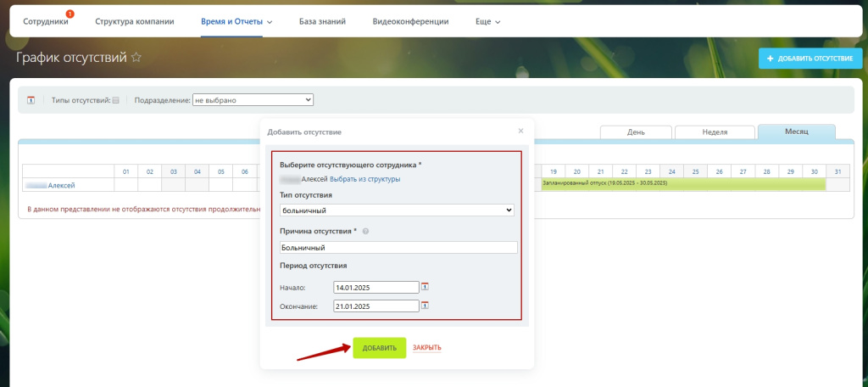Star the График отсутствий page as favorite
The image size is (868, 387).
click(136, 58)
